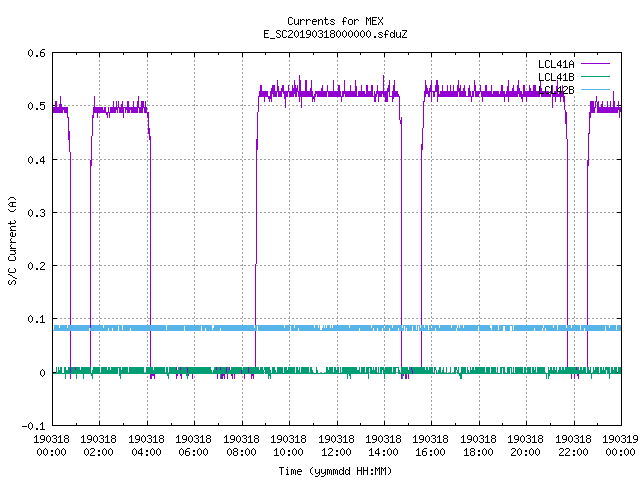Click the LCL42B legend label
This screenshot has height=480, width=640.
tap(556, 90)
